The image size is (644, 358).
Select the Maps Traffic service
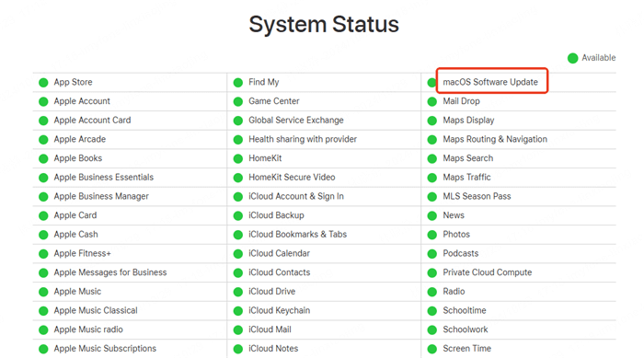click(467, 177)
